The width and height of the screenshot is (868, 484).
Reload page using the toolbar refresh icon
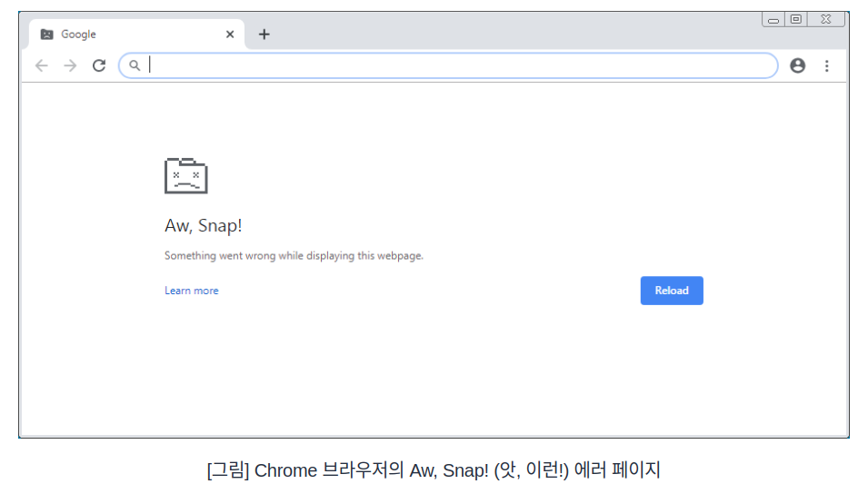point(99,65)
